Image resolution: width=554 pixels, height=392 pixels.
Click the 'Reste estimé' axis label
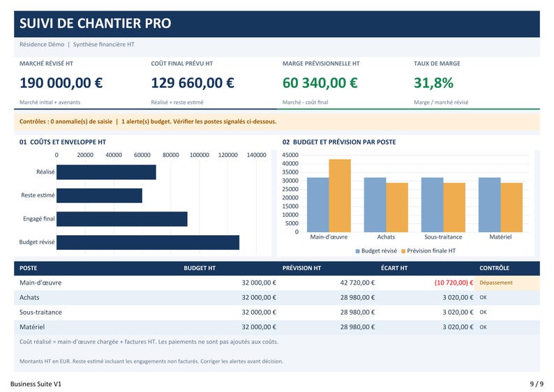pos(38,195)
